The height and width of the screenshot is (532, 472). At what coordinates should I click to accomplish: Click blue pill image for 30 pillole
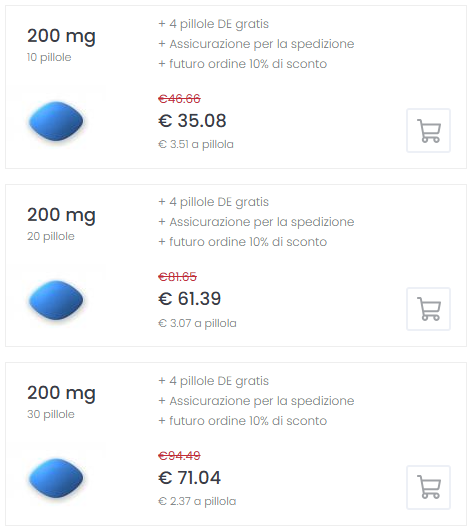[56, 478]
